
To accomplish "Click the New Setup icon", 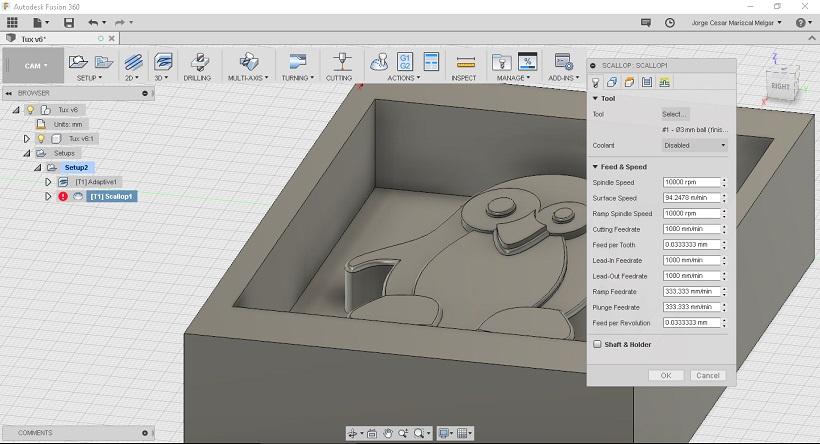I will pyautogui.click(x=78, y=62).
